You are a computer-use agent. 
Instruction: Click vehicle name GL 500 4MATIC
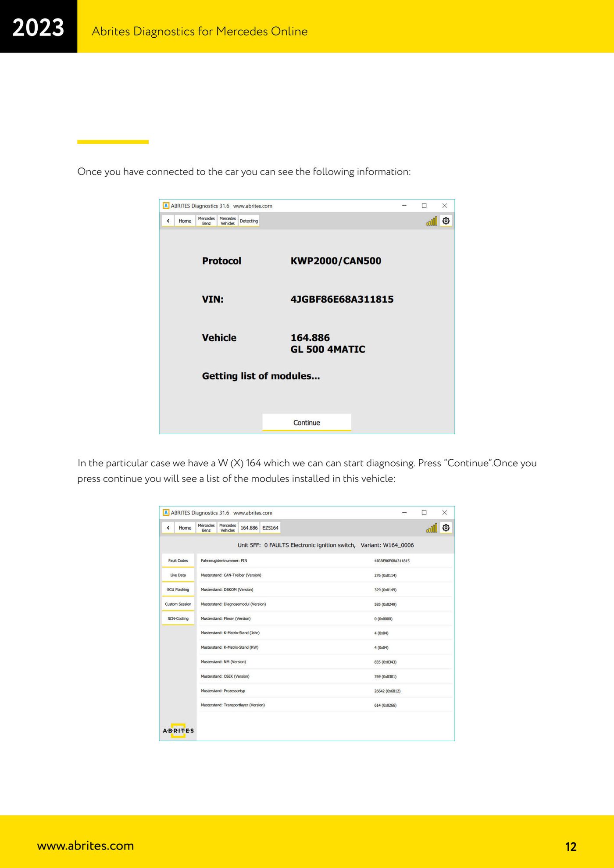(x=328, y=350)
